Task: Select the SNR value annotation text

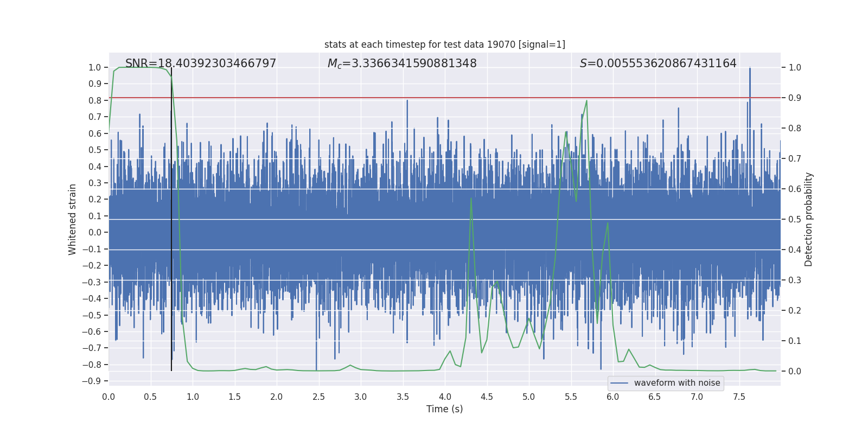Action: pos(201,63)
